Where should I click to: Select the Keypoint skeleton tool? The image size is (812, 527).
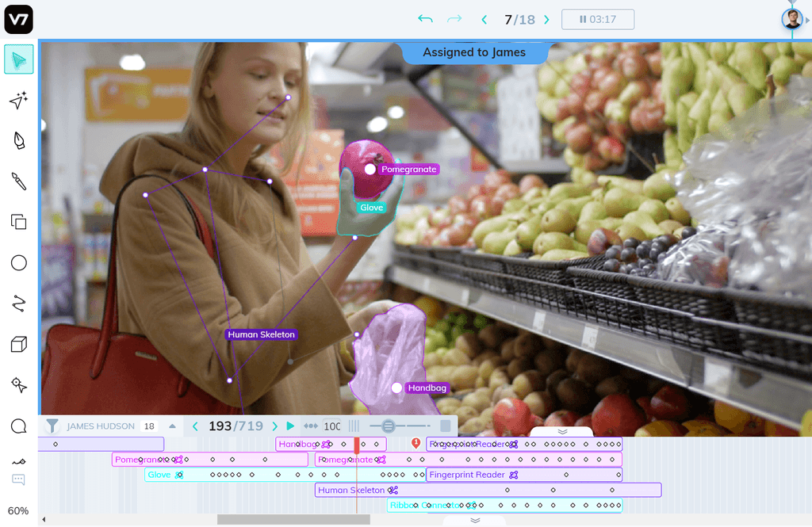[x=18, y=385]
